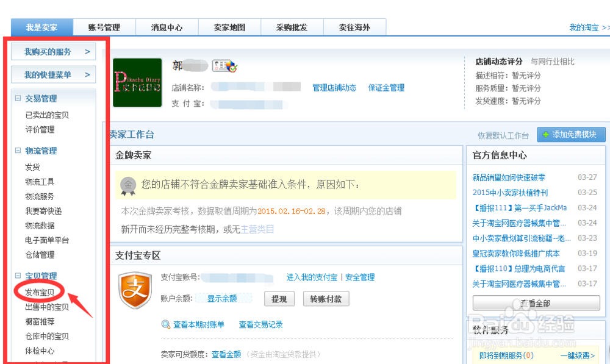Click 恢复默认工作台 link

[503, 135]
